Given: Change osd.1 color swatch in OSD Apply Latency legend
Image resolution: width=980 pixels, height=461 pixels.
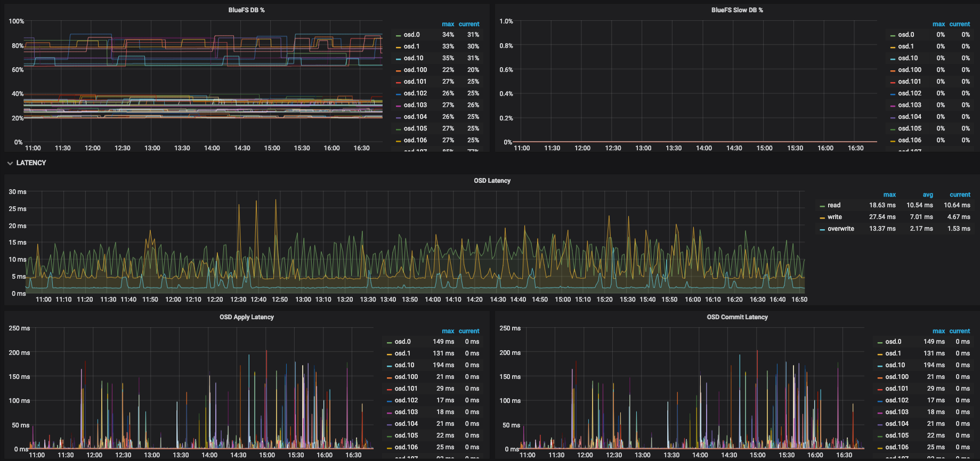Looking at the screenshot, I should pos(389,354).
